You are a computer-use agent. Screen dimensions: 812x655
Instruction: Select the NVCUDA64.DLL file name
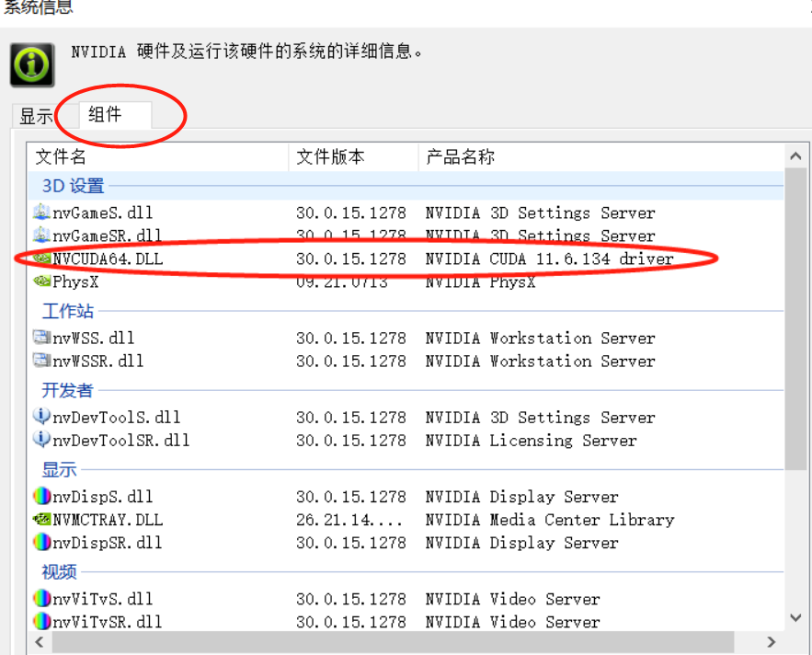point(108,259)
